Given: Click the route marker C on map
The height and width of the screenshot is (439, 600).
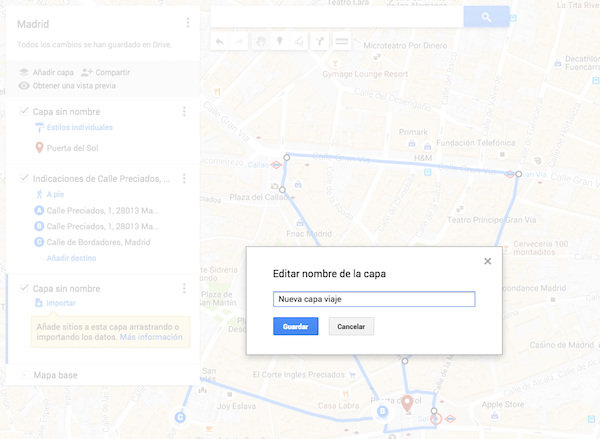Looking at the screenshot, I should click(180, 417).
